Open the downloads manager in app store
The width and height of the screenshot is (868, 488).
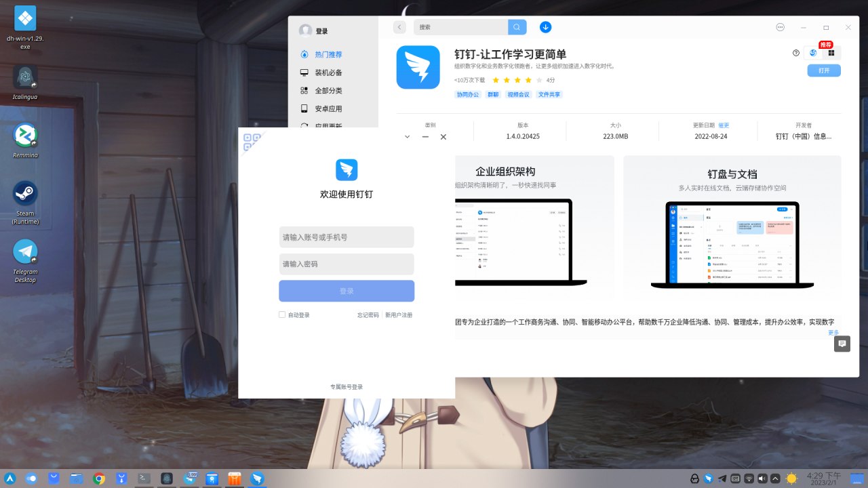pos(545,27)
